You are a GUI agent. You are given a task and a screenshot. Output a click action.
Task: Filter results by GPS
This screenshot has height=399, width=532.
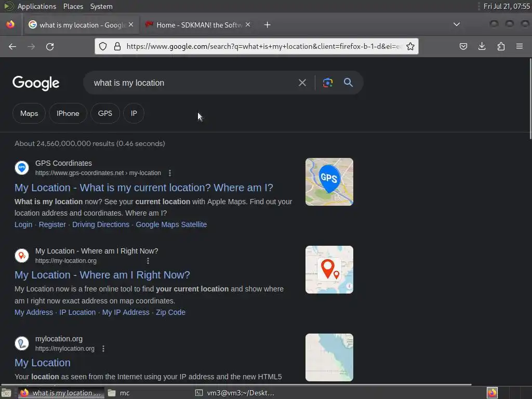click(105, 113)
